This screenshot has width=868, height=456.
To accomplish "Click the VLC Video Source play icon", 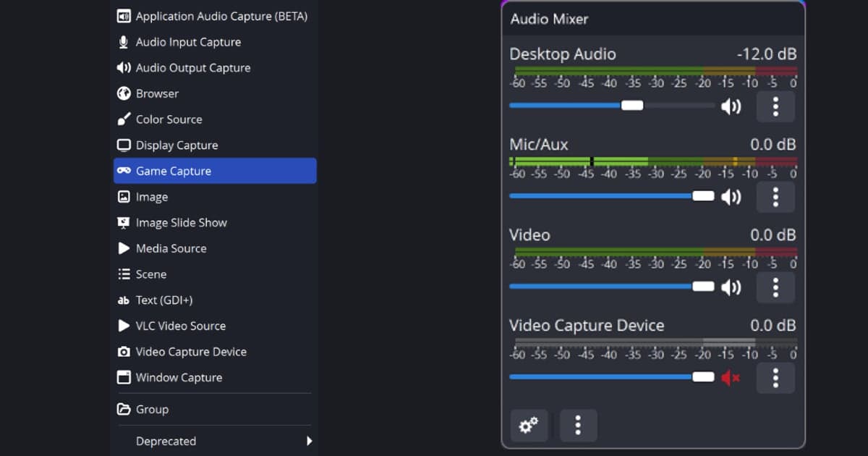I will 124,326.
